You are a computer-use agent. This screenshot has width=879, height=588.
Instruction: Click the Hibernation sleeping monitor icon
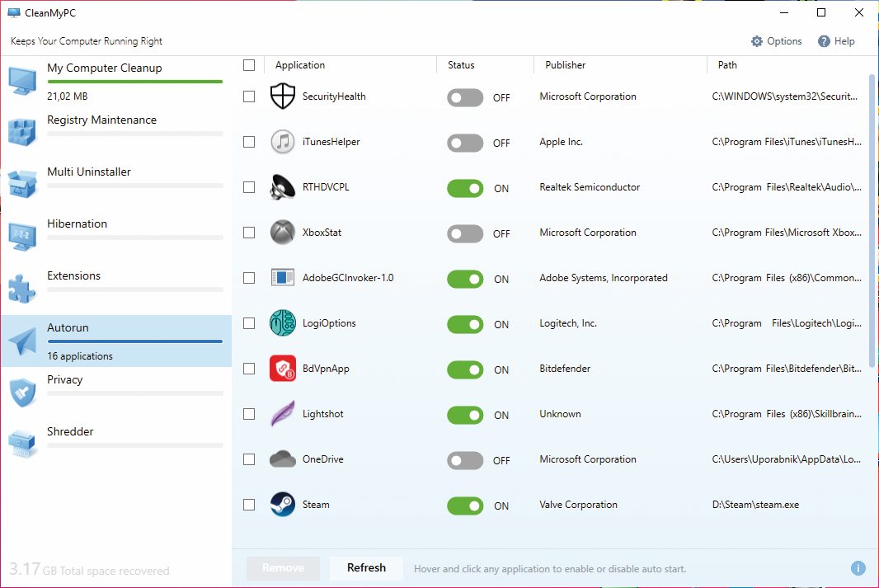pos(22,236)
